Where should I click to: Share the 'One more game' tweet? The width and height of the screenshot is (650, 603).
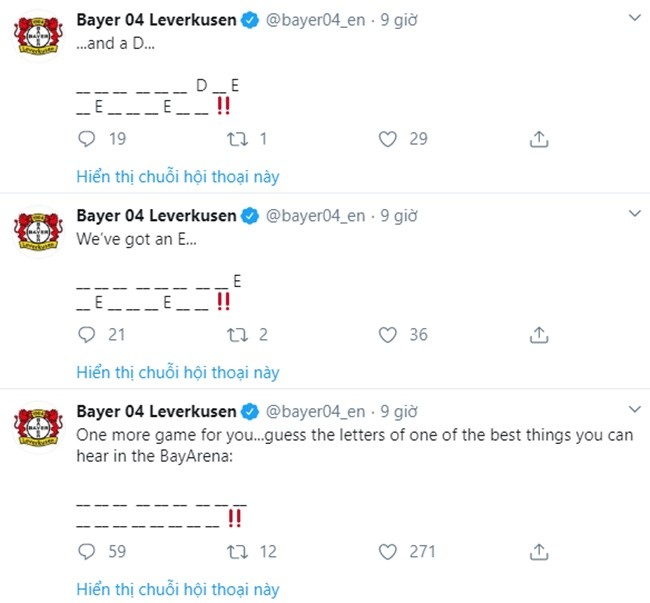[x=539, y=551]
